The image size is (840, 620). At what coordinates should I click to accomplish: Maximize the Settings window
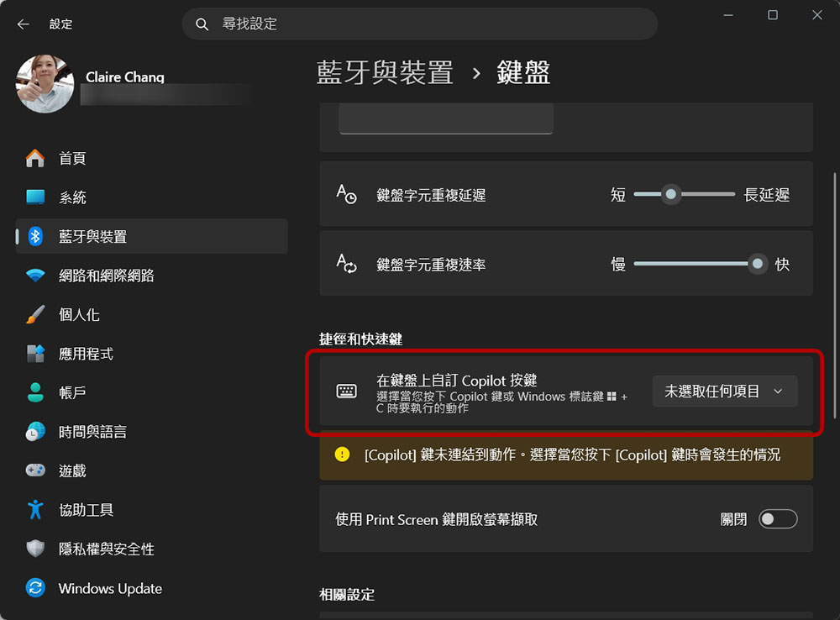773,15
